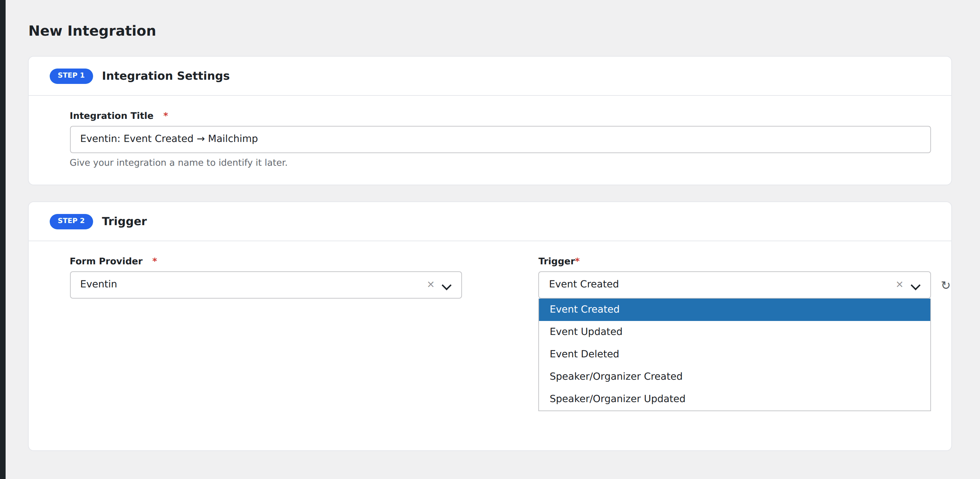Click the Form Provider label

[106, 261]
